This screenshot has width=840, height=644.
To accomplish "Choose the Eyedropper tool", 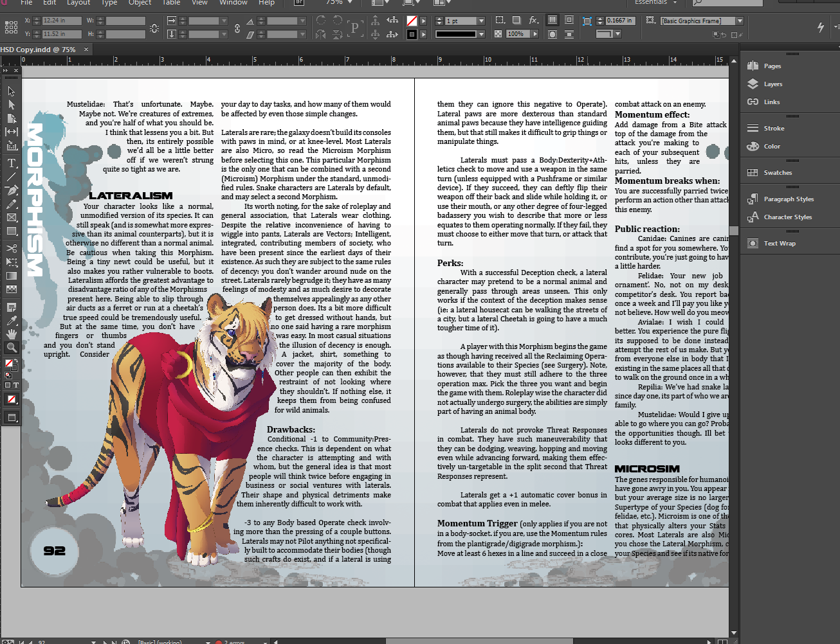I will click(12, 321).
